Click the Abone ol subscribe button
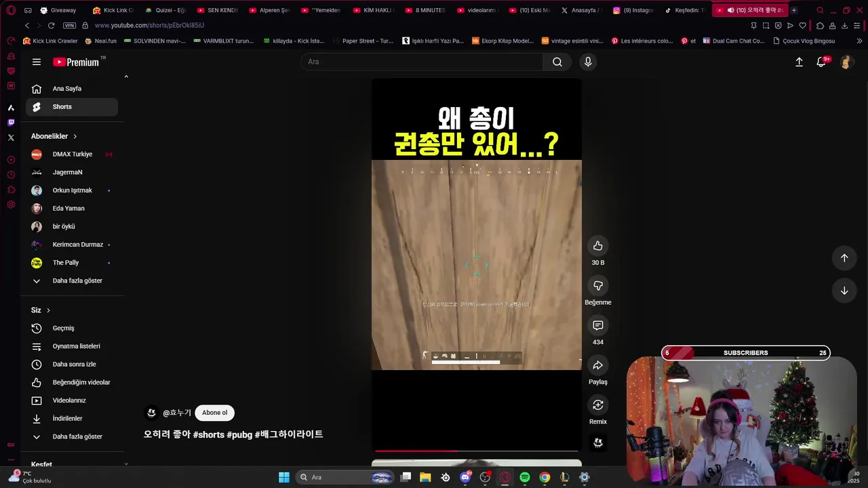The width and height of the screenshot is (868, 488). (x=214, y=413)
